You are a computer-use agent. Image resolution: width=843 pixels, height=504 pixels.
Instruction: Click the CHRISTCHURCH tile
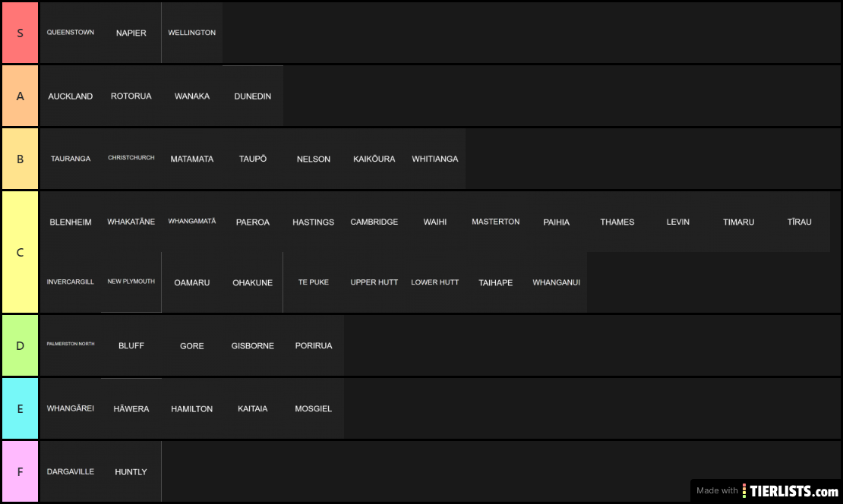[x=131, y=159]
